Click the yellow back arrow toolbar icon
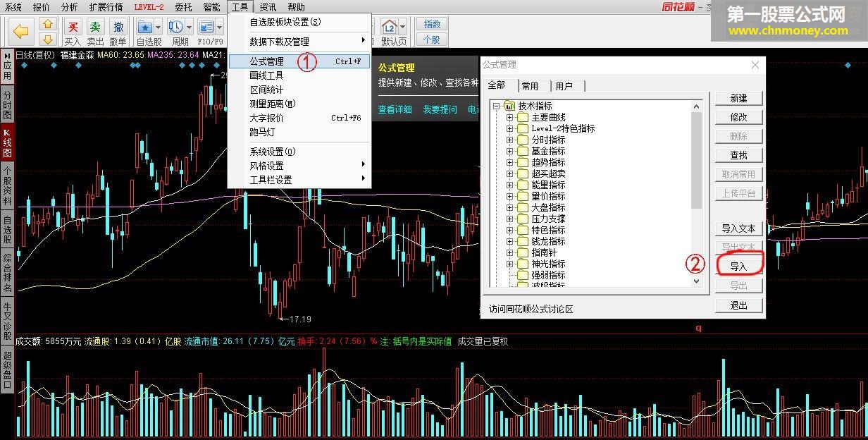Viewport: 868px width, 440px height. click(x=21, y=31)
